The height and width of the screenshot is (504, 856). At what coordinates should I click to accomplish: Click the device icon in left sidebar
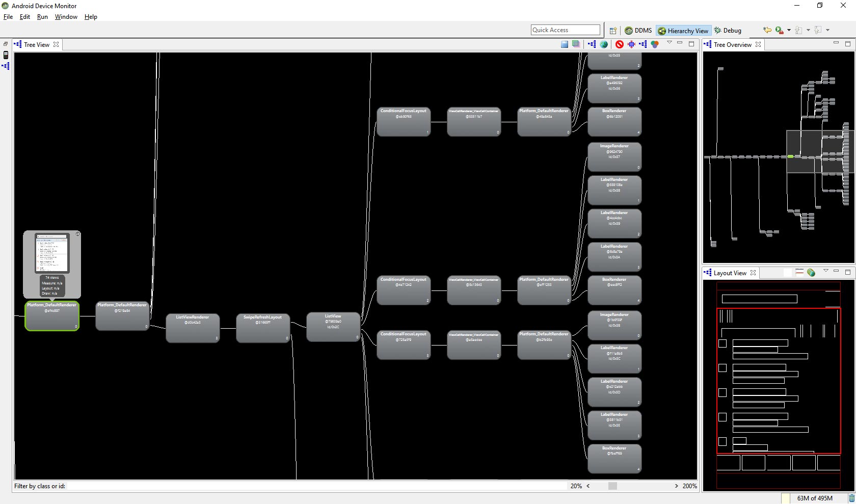click(6, 55)
